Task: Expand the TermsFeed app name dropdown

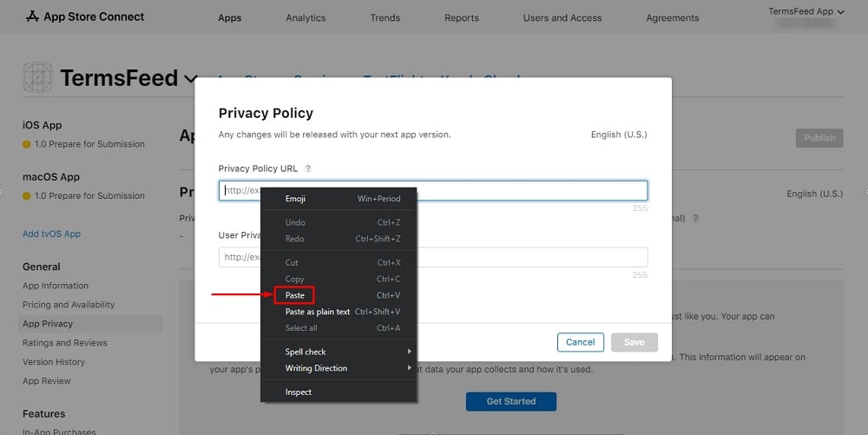Action: point(191,79)
